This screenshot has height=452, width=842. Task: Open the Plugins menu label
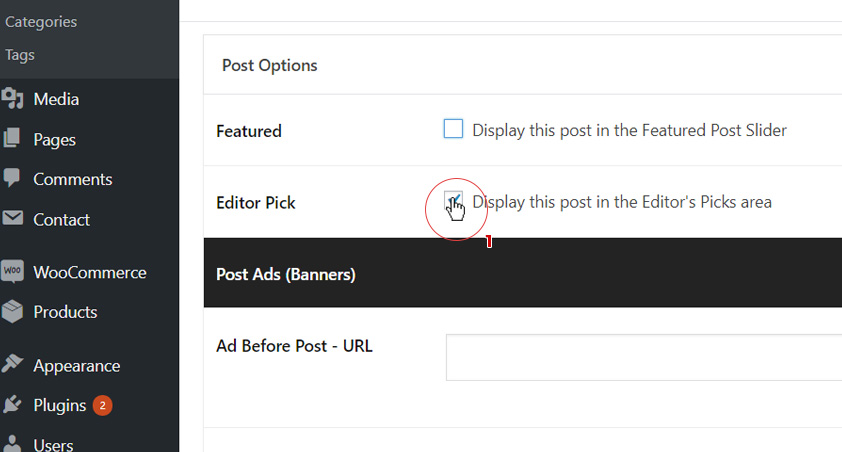pos(59,405)
